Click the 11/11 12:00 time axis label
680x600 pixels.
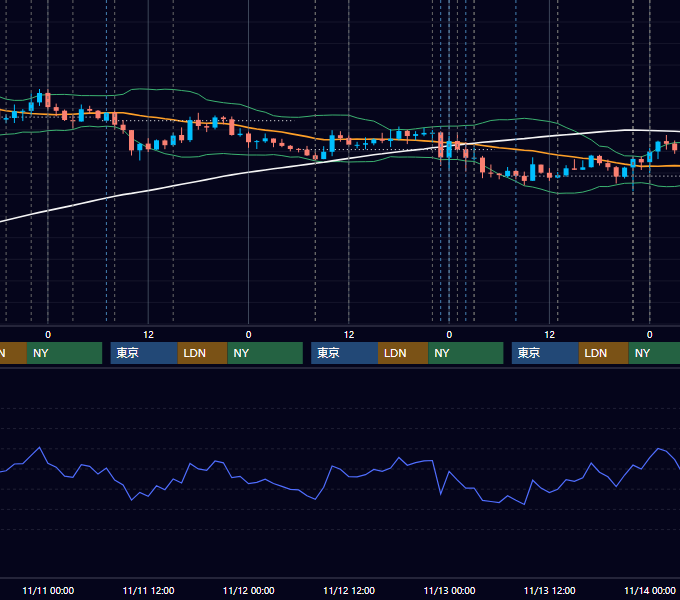coord(148,590)
